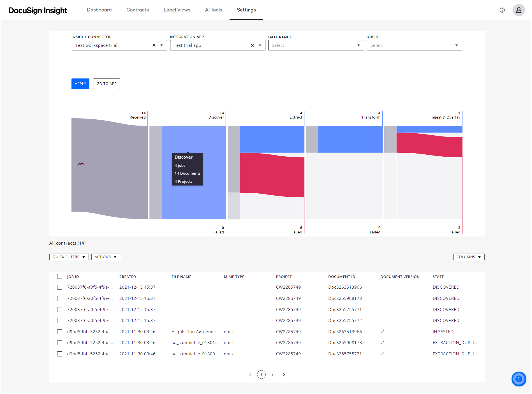Image resolution: width=532 pixels, height=394 pixels.
Task: Expand the Insight Connector dropdown arrow
Action: click(162, 45)
